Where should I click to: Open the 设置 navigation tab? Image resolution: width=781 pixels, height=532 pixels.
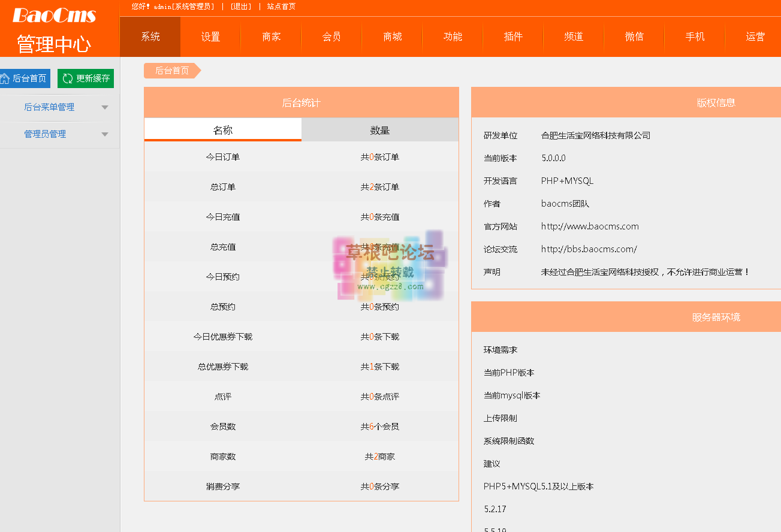210,37
